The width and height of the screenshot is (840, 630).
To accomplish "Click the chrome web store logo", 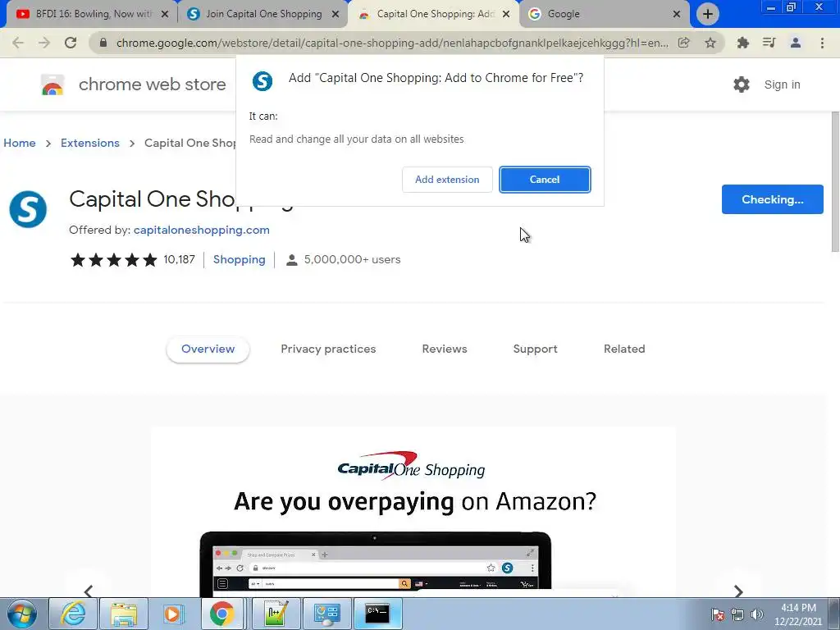I will pyautogui.click(x=52, y=84).
